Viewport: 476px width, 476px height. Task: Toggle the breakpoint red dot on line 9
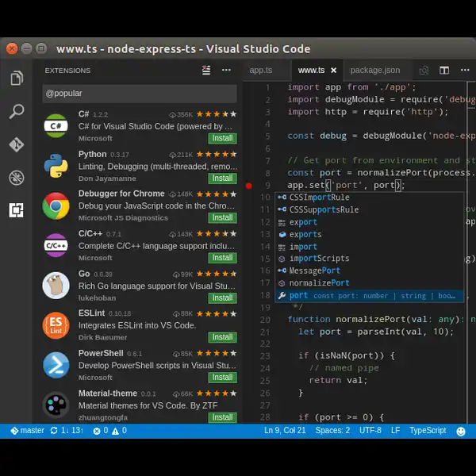248,186
